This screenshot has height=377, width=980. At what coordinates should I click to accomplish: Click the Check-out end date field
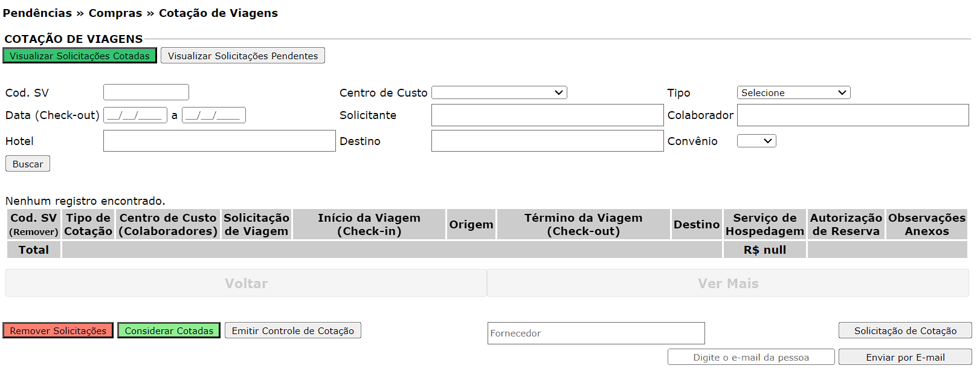click(x=213, y=115)
